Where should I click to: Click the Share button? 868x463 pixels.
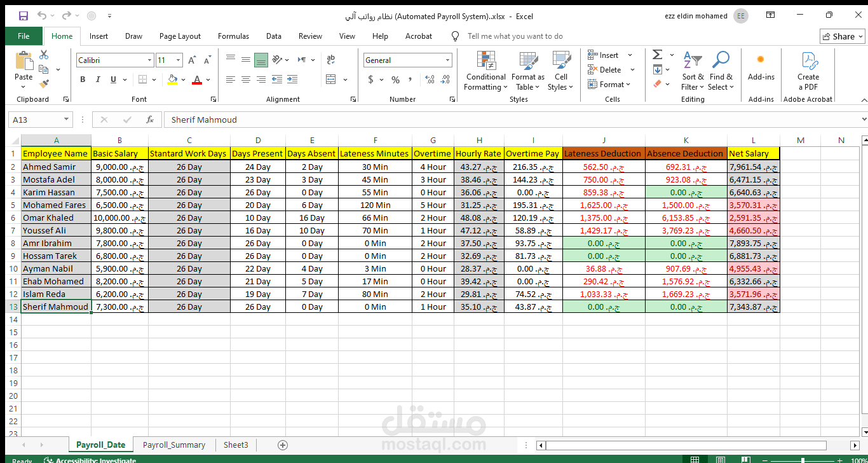pos(842,36)
